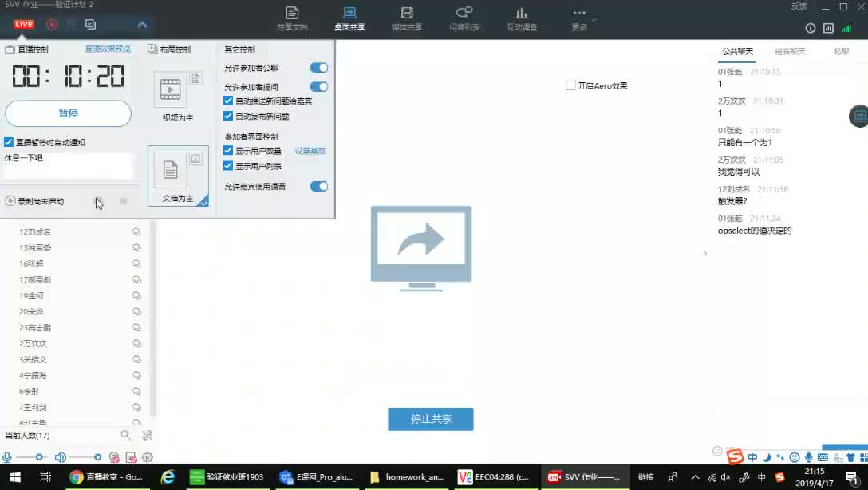
Task: Collapse the live control panel with the up chevron
Action: 142,25
